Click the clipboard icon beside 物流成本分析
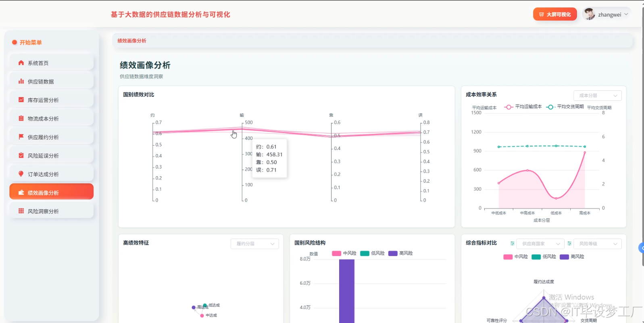Viewport: 644px width, 323px height. (x=21, y=119)
